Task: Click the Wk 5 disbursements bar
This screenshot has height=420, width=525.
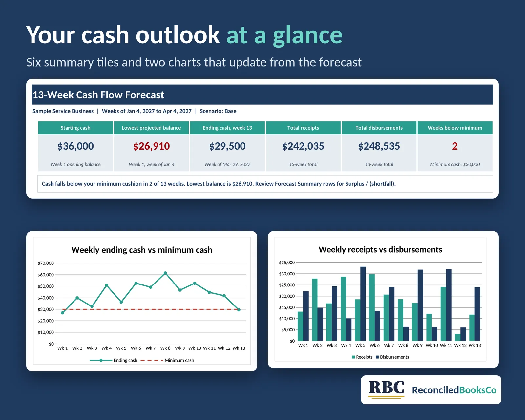Action: pyautogui.click(x=363, y=304)
